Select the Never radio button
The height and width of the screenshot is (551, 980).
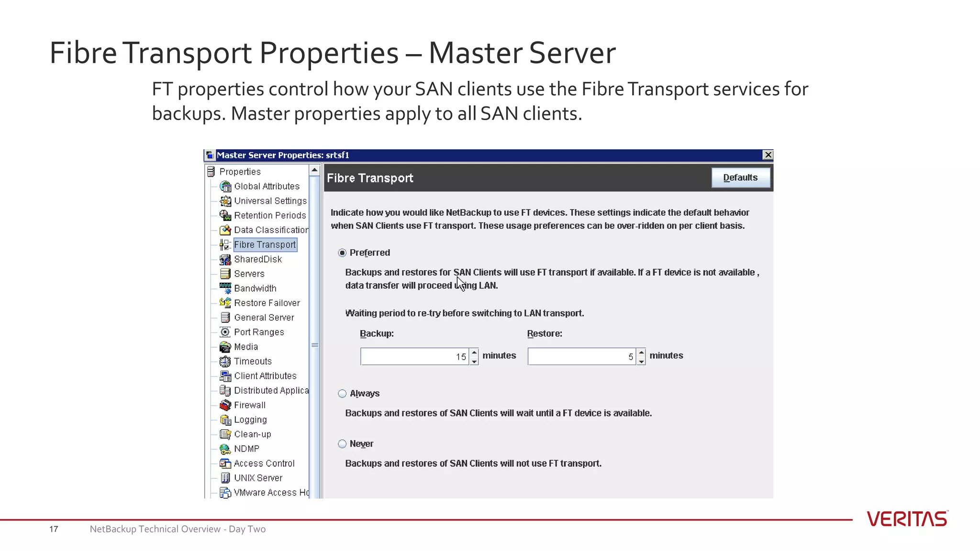[342, 444]
